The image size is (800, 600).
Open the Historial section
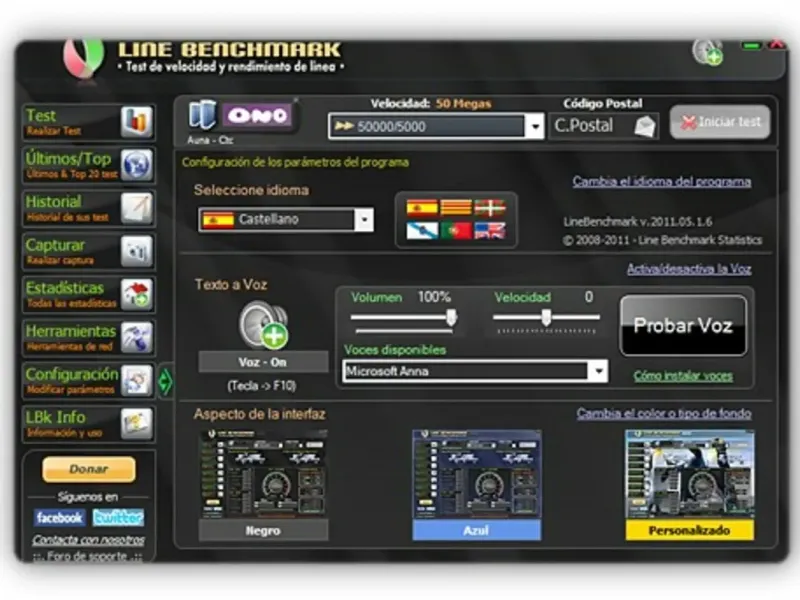click(89, 209)
